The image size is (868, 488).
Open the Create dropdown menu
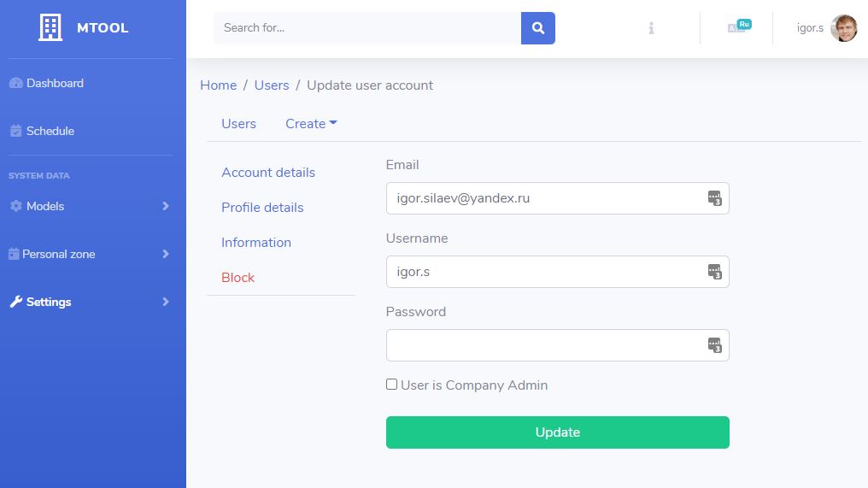click(311, 124)
